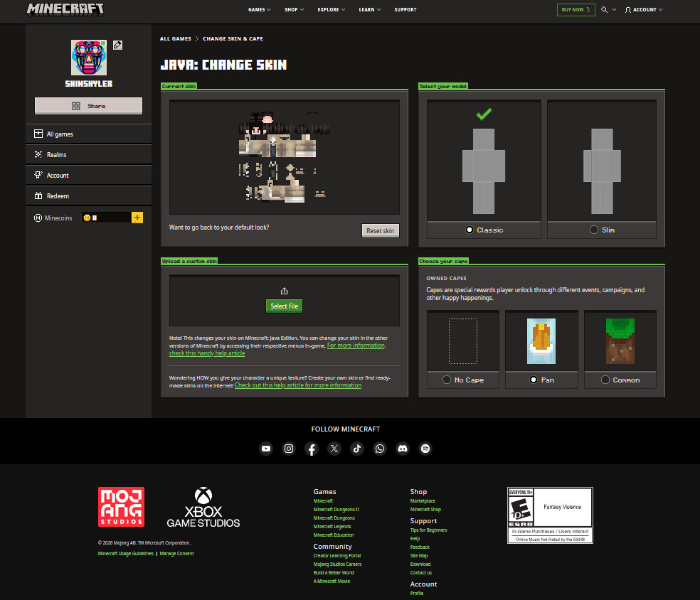Open the Account dropdown in header
This screenshot has width=700, height=600.
(644, 9)
